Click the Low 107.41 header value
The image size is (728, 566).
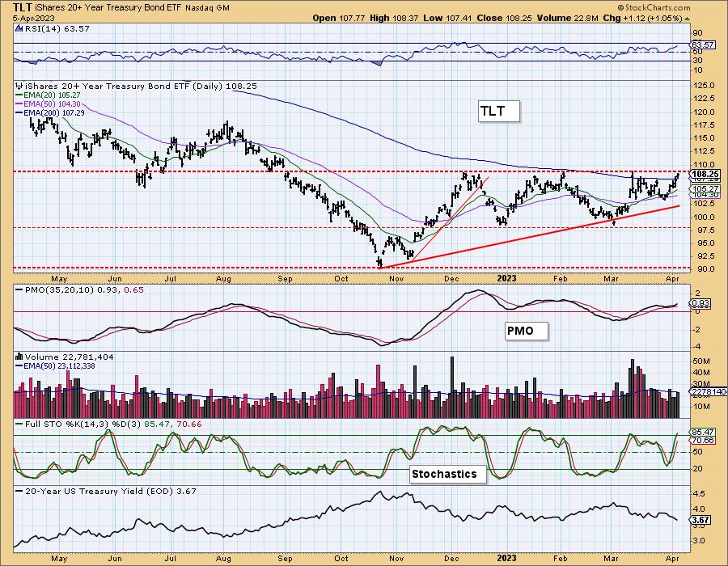tap(447, 18)
